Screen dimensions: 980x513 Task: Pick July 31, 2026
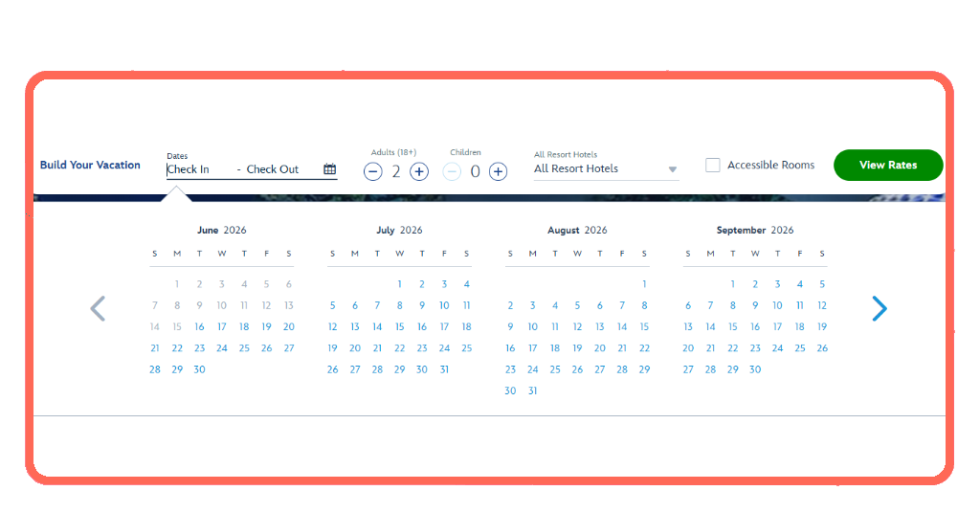pyautogui.click(x=444, y=369)
